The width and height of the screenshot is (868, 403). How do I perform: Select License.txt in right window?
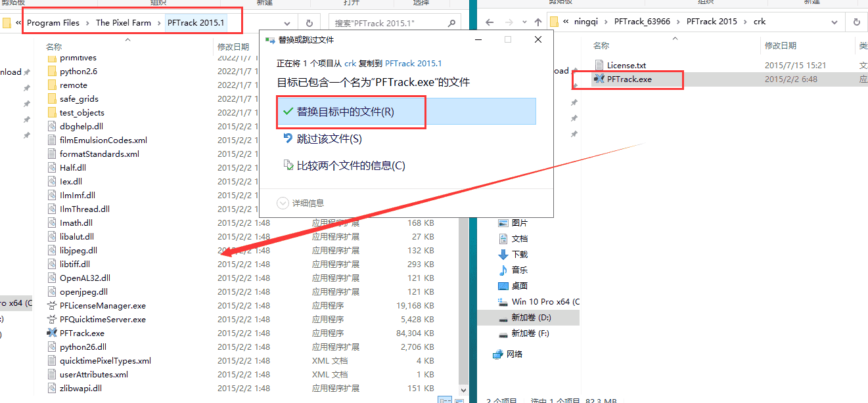coord(626,65)
